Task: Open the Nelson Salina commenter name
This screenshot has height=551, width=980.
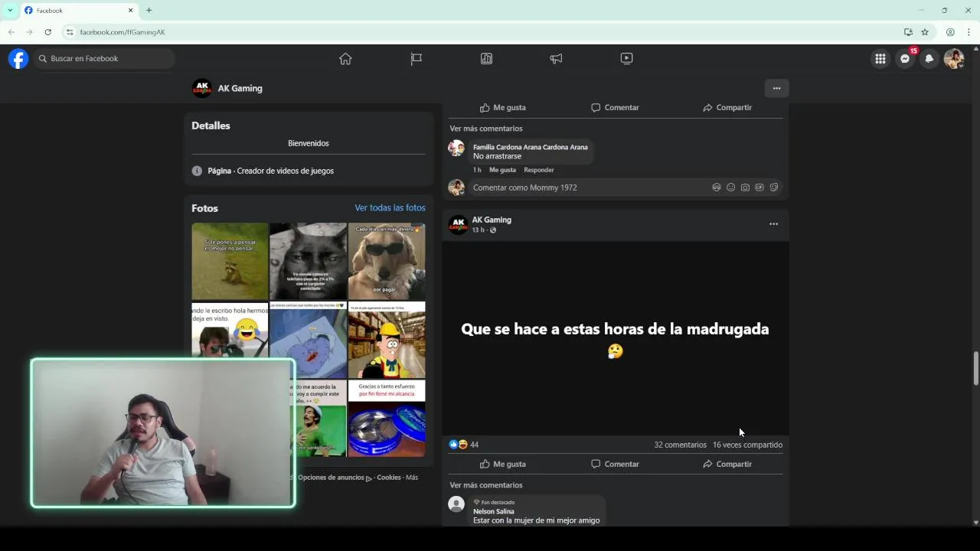Action: [x=494, y=511]
